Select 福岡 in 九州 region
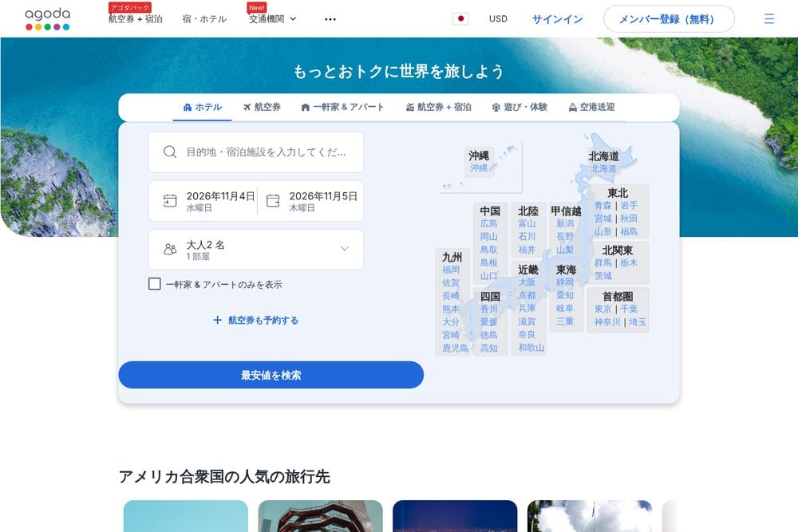The image size is (798, 532). click(x=451, y=270)
